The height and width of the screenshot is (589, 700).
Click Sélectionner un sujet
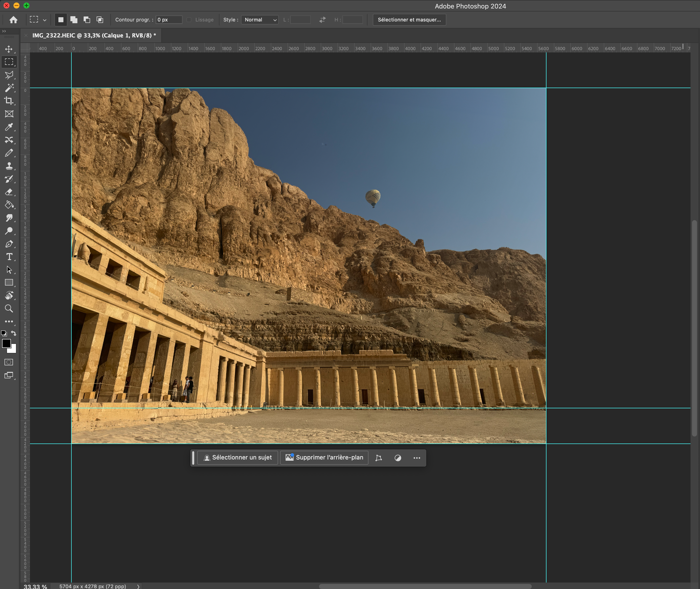(237, 457)
